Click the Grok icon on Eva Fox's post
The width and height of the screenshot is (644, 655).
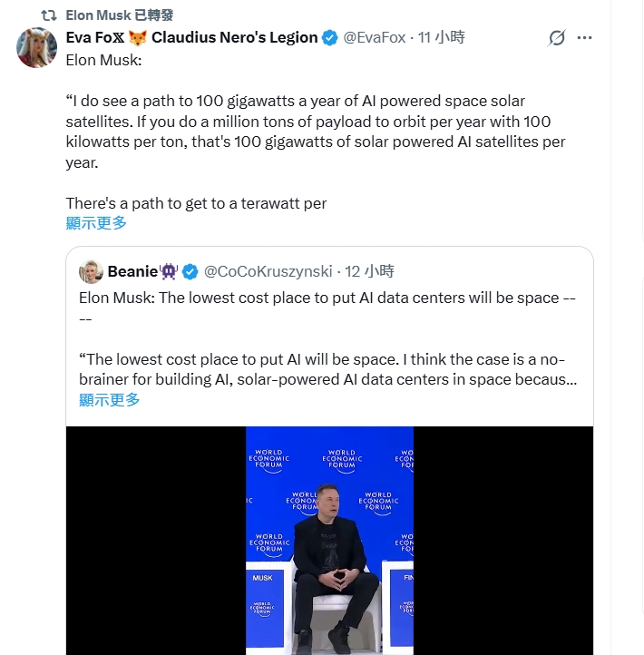coord(557,38)
